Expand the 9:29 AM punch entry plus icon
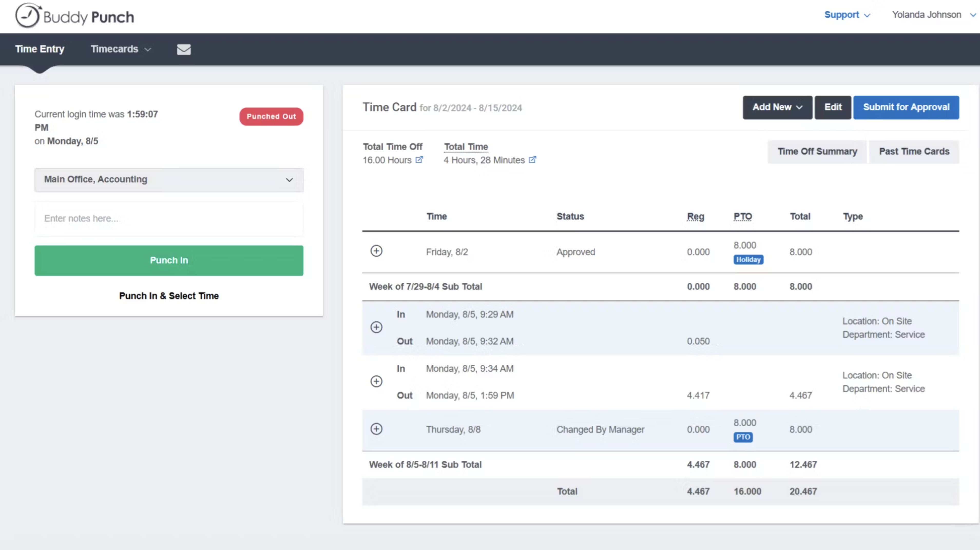This screenshot has width=980, height=550. click(376, 327)
